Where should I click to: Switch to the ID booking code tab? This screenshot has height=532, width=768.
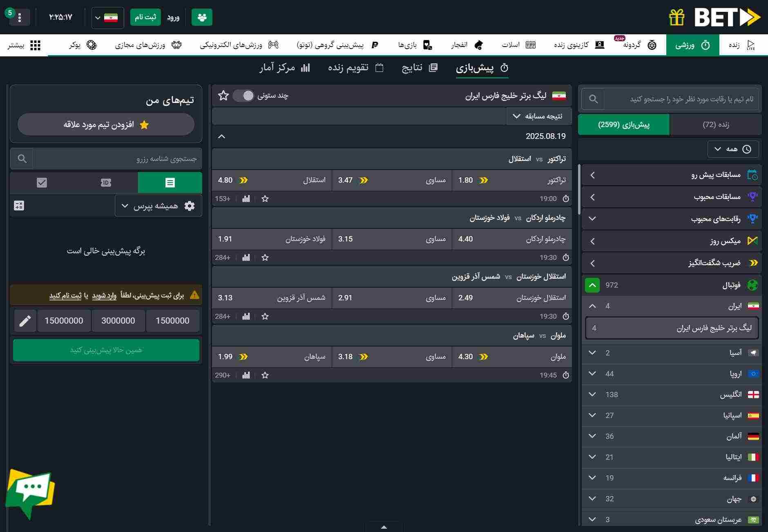[106, 183]
